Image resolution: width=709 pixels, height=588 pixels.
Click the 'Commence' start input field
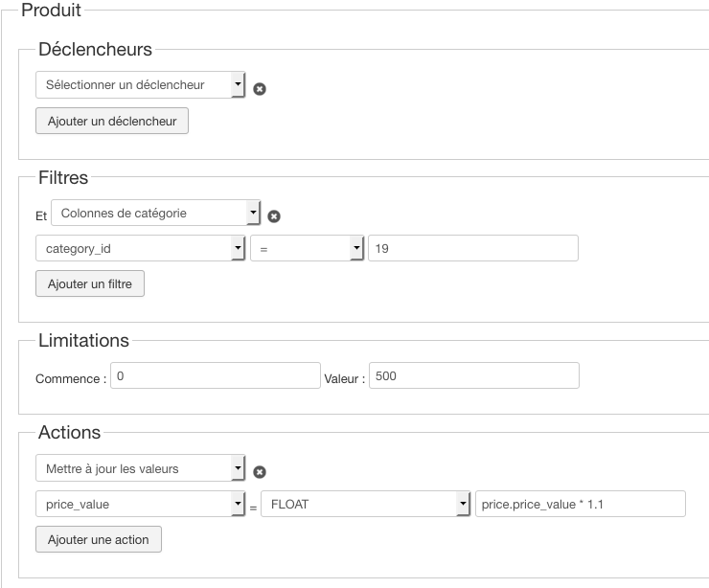(x=215, y=375)
